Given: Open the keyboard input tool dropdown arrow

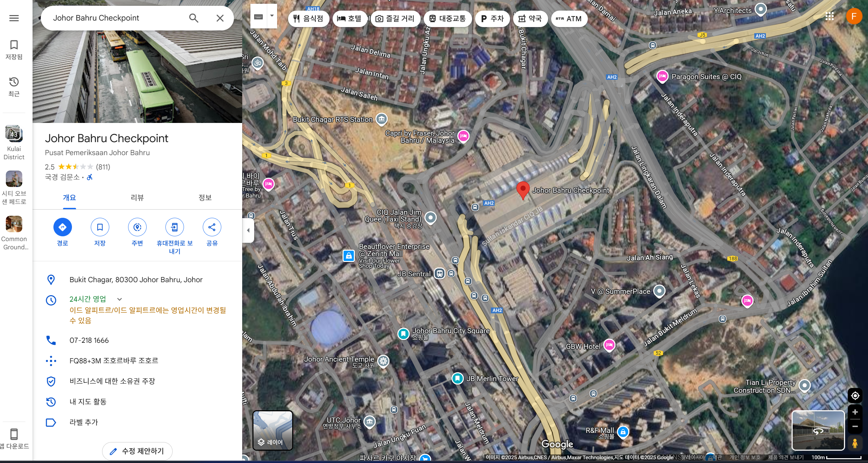Looking at the screenshot, I should [272, 16].
